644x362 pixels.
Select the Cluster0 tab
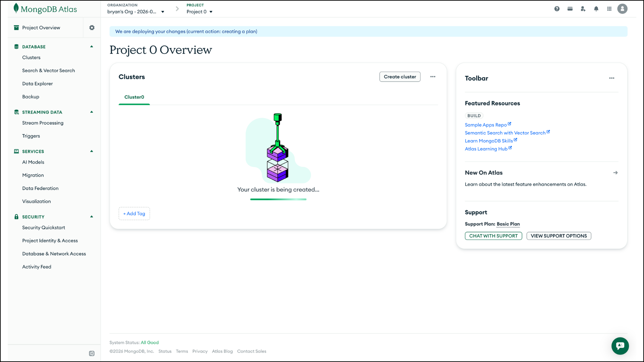pos(134,97)
